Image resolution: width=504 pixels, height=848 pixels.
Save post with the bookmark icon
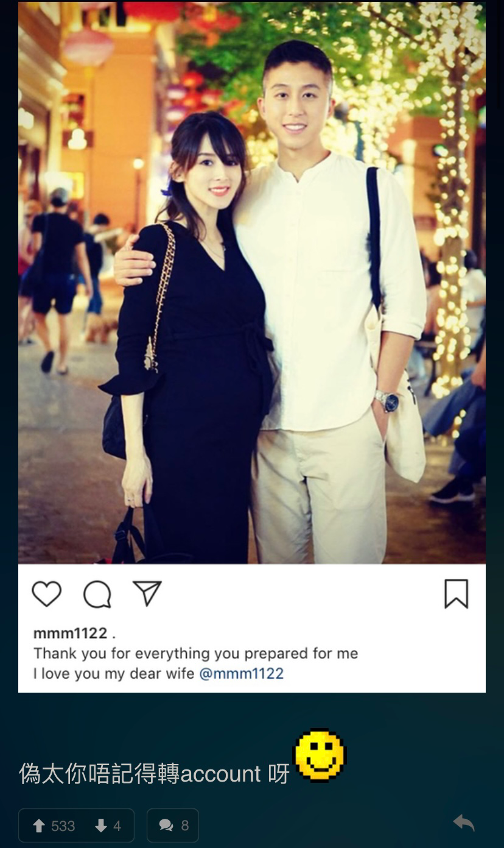point(456,594)
